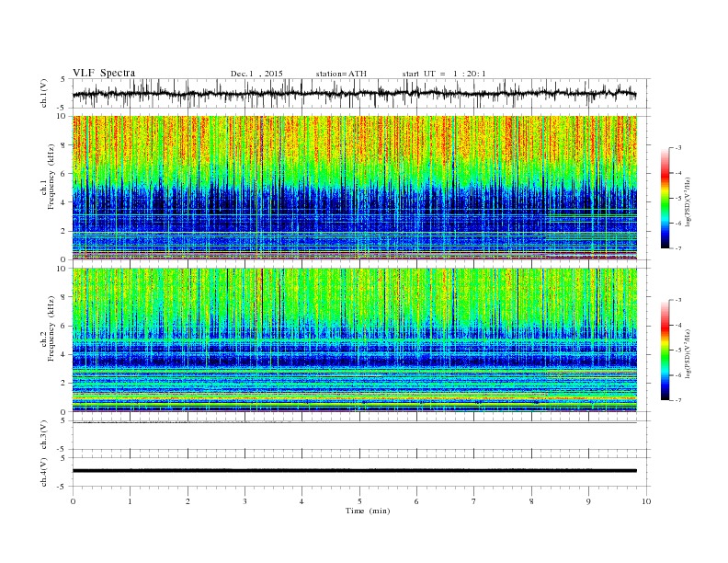This screenshot has width=728, height=563.
Task: Click the time axis tick label "9"
Action: (588, 501)
